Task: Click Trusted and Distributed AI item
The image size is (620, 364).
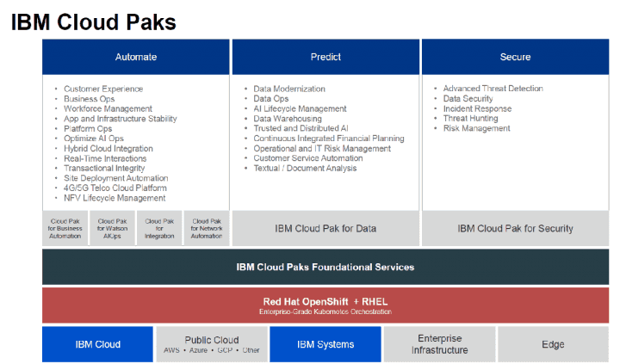Action: click(x=301, y=128)
